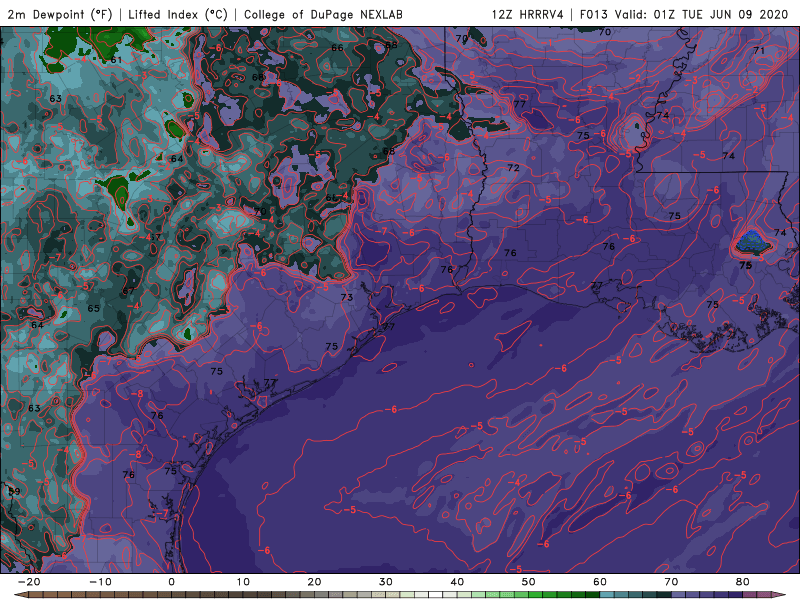Click the "Lifted Index (°C)" header label
The image size is (800, 600).
178,14
